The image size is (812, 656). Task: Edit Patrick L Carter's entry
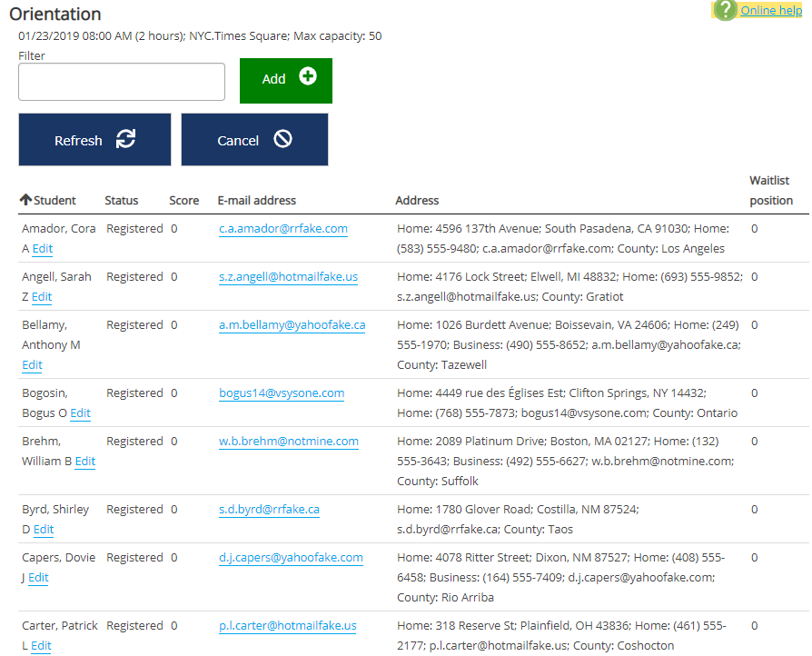[41, 646]
